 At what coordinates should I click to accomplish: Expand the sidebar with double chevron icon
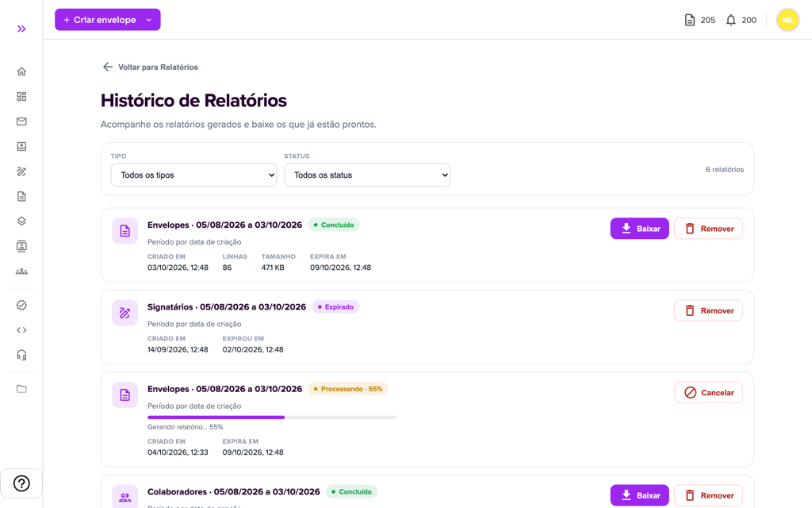[21, 29]
